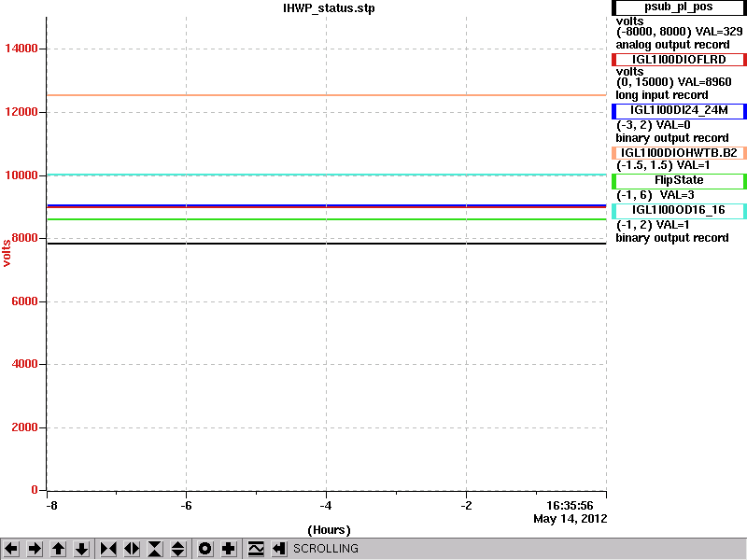Click the 12000 y-axis label
The height and width of the screenshot is (560, 747).
pos(21,112)
